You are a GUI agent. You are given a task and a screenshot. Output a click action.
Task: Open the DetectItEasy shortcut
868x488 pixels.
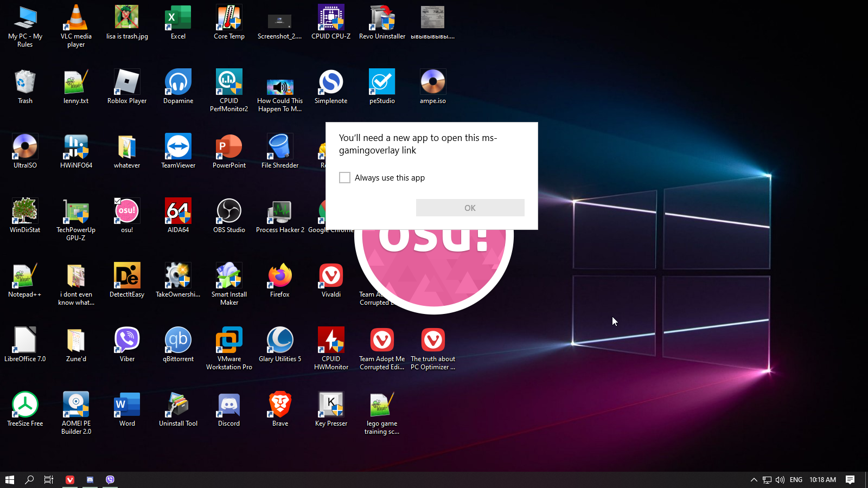tap(127, 280)
